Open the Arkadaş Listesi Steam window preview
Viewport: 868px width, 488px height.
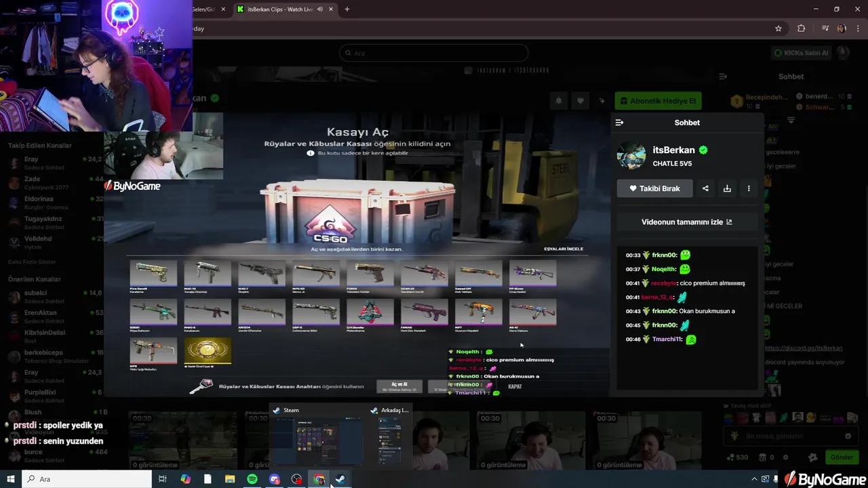pos(390,437)
